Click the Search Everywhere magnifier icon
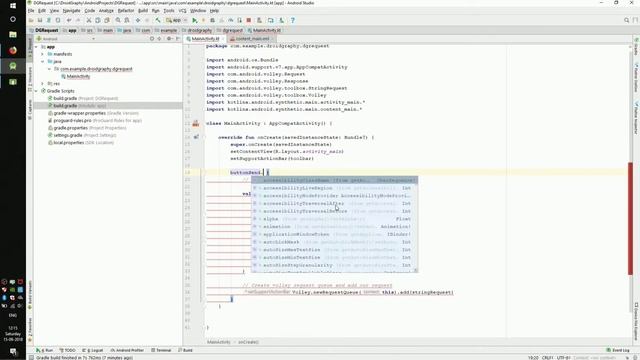 [627, 20]
